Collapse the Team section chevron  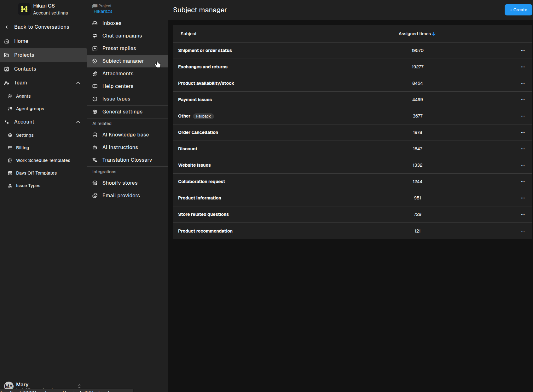pos(78,83)
